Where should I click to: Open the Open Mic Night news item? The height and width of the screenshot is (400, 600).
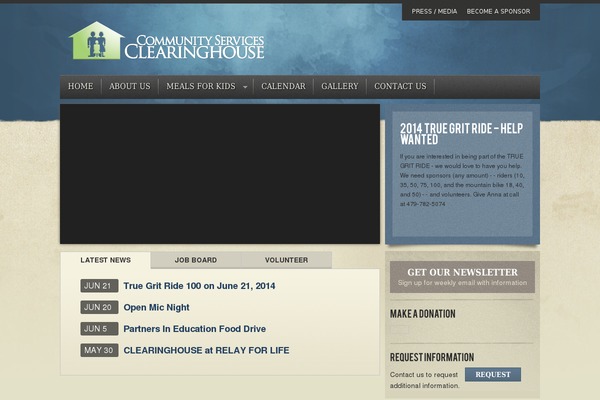157,307
